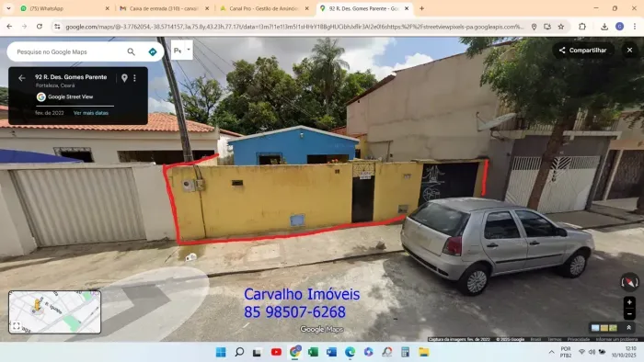Open Windows taskbar search
The height and width of the screenshot is (362, 644).
click(239, 352)
